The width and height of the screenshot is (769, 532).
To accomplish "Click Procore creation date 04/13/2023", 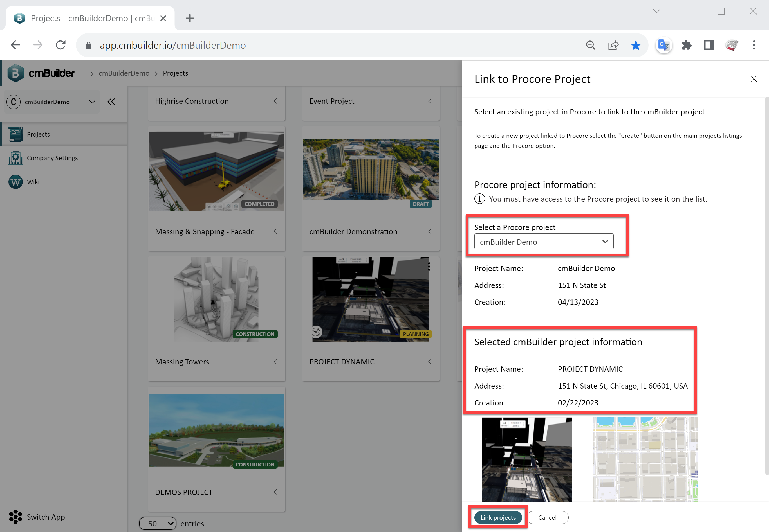I will [x=578, y=302].
